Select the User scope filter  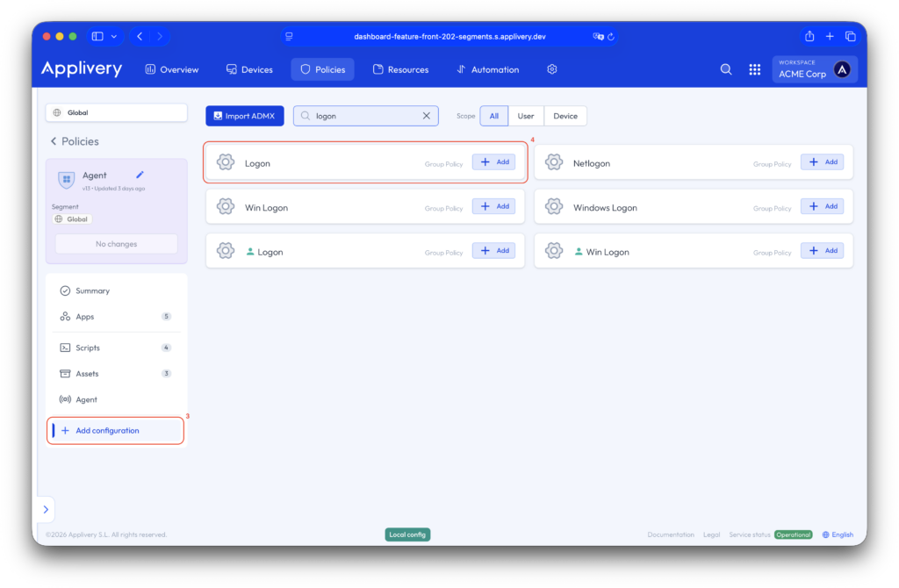click(x=526, y=116)
